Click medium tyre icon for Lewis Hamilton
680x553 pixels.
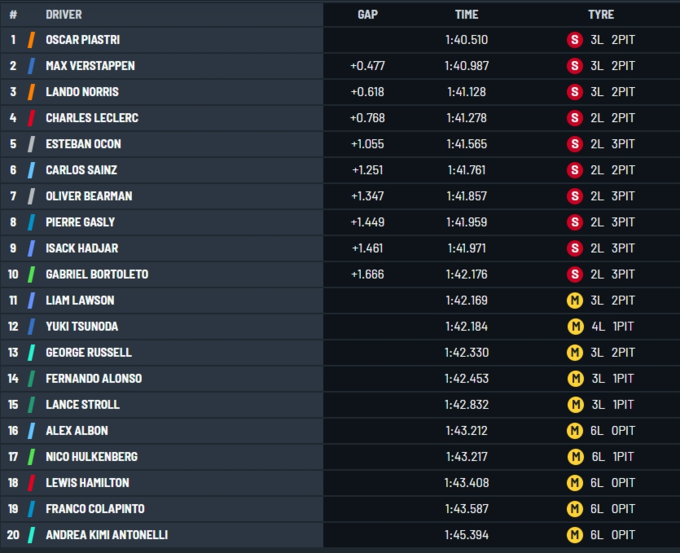(x=574, y=483)
